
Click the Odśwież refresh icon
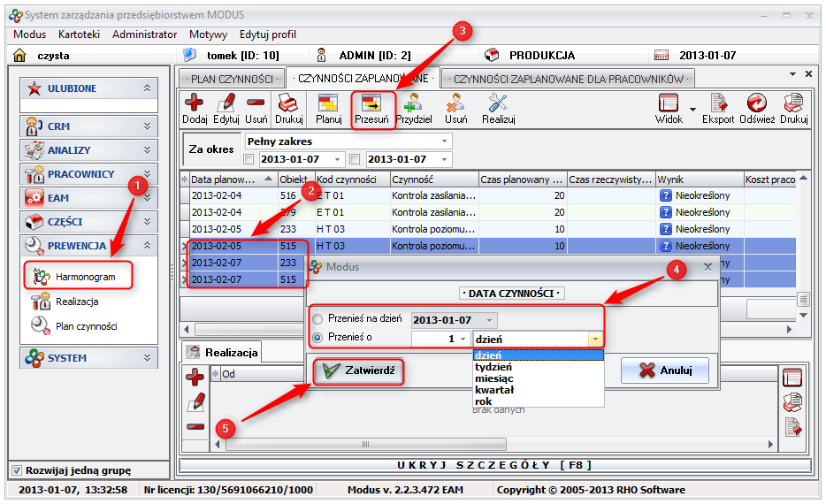(x=756, y=103)
